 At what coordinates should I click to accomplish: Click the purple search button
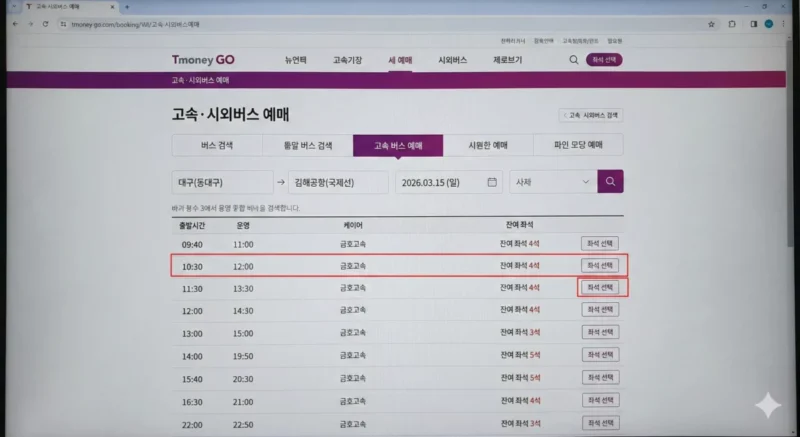point(610,182)
